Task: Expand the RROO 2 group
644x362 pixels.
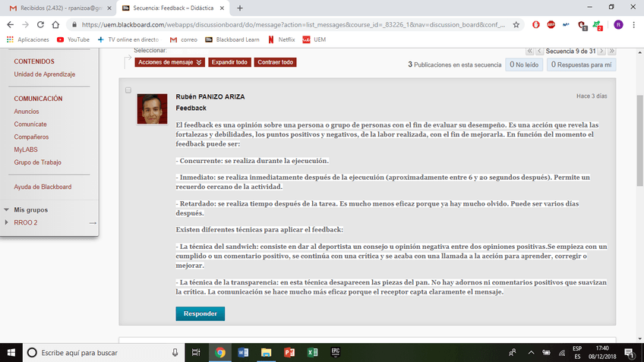Action: 6,222
